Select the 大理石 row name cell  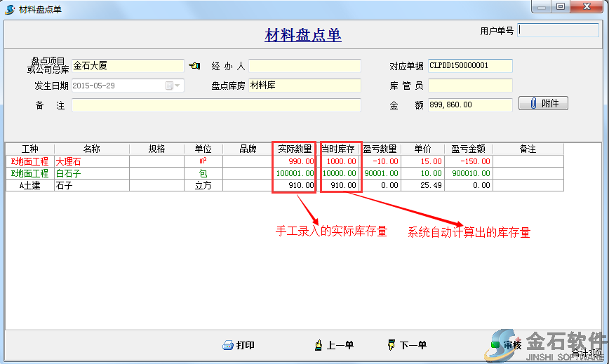point(91,161)
